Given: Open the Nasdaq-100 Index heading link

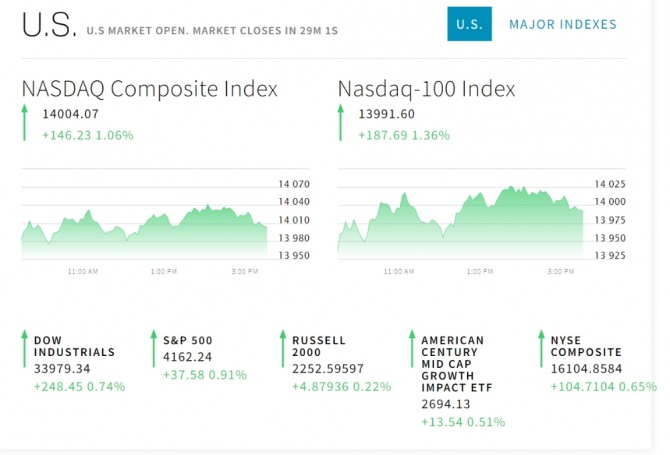Looking at the screenshot, I should [426, 89].
